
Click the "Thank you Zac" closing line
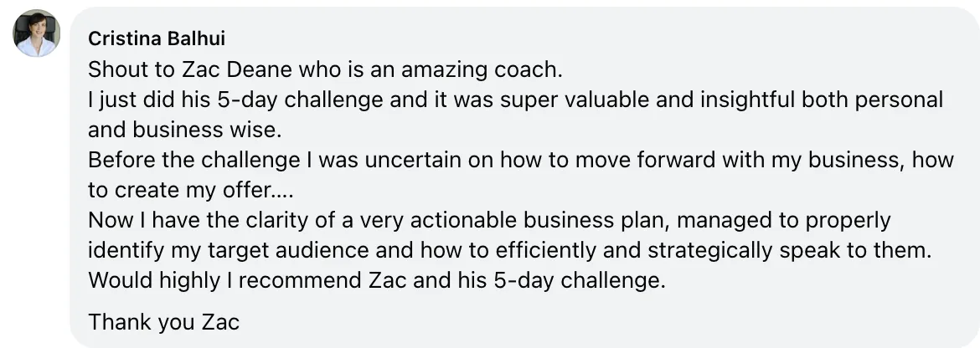(163, 321)
